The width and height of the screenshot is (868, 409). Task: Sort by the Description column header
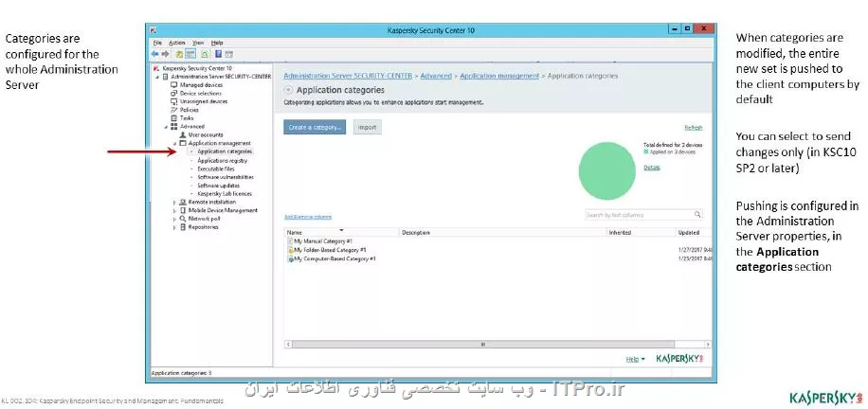(x=503, y=233)
